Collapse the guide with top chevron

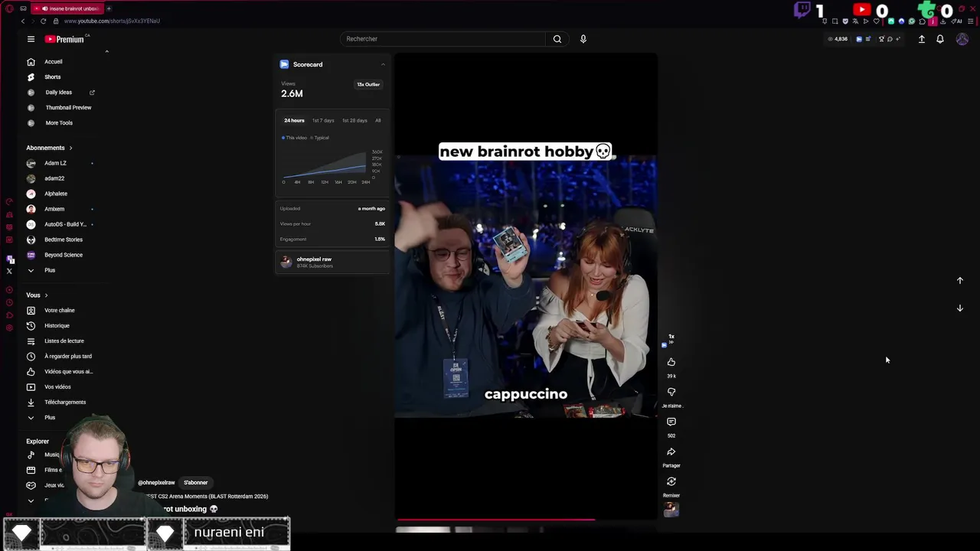[106, 52]
